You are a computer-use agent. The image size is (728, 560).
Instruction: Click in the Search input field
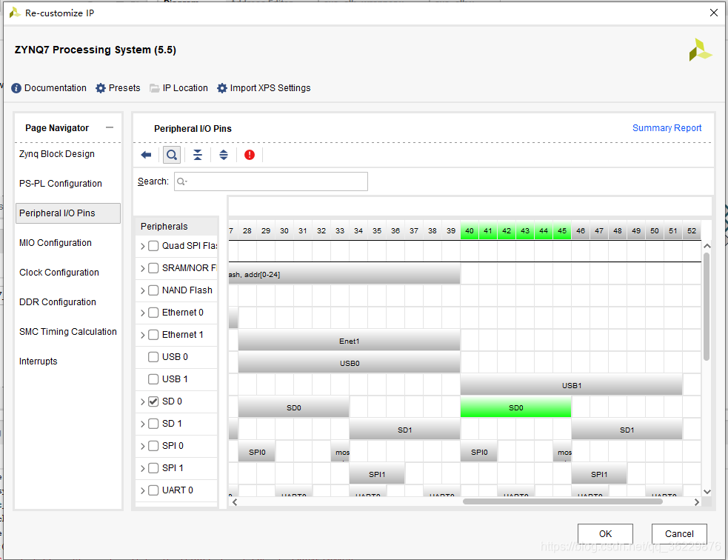tap(271, 181)
